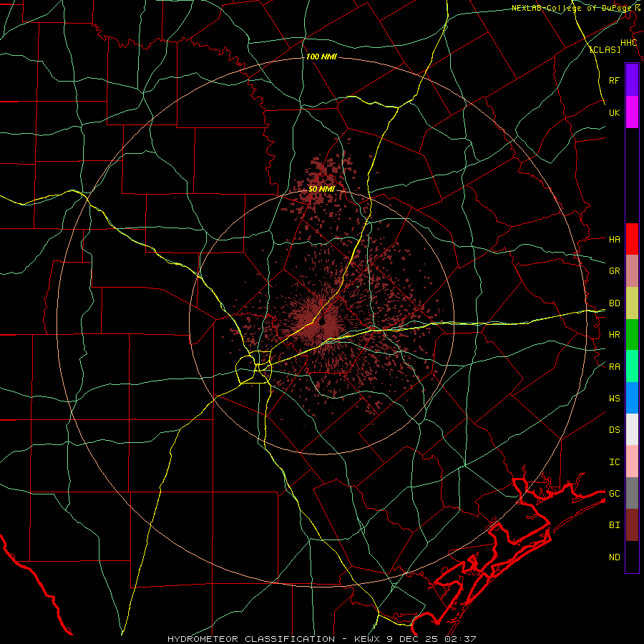Screen dimensions: 644x644
Task: Select the gray GC legend swatch
Action: pos(632,493)
